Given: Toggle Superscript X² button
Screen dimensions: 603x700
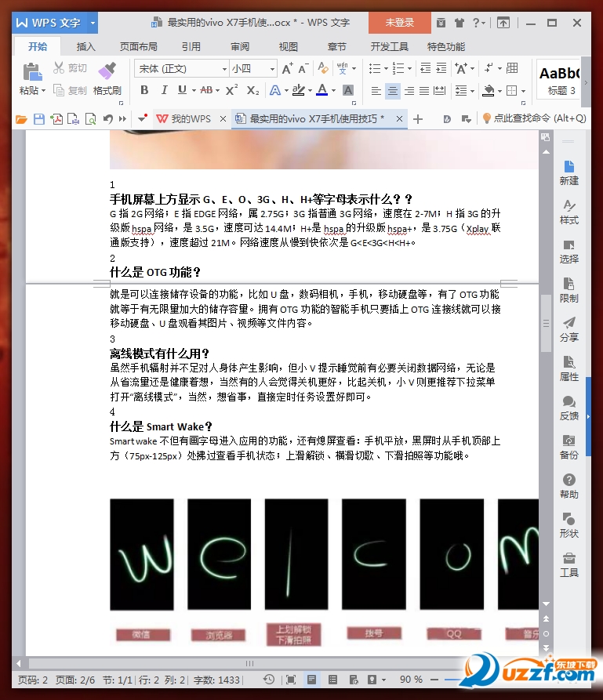Looking at the screenshot, I should tap(231, 90).
